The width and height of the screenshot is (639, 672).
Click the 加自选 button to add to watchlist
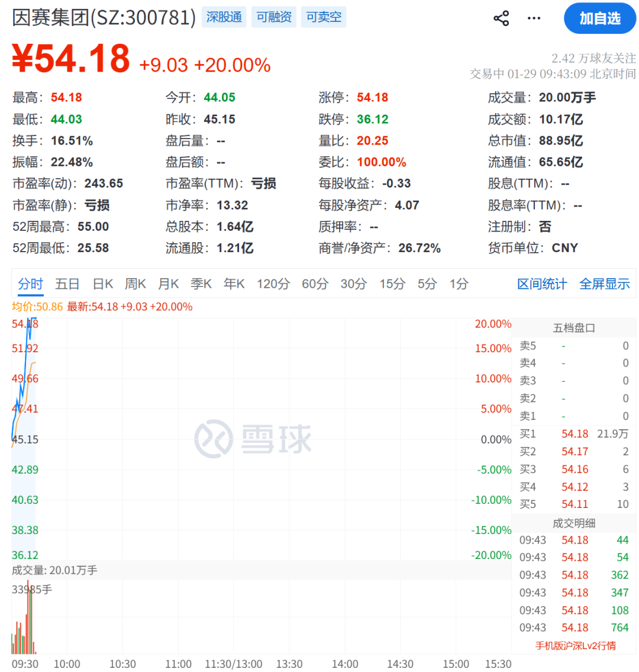tap(599, 18)
